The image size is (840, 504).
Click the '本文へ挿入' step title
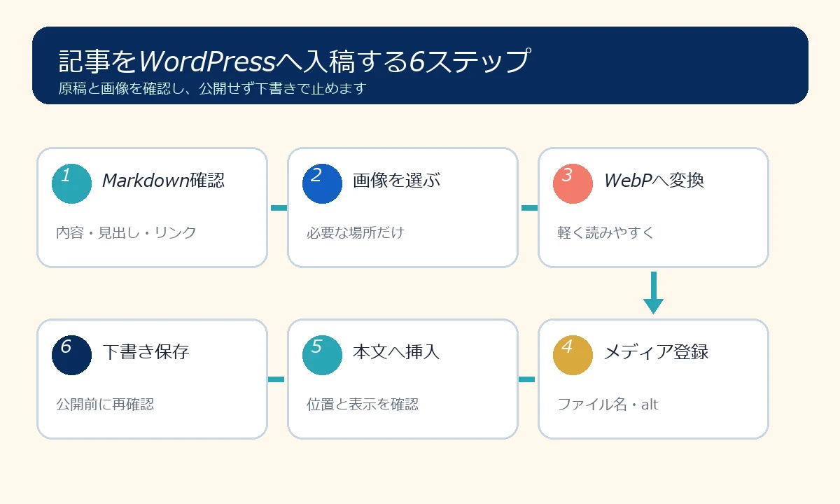(396, 351)
